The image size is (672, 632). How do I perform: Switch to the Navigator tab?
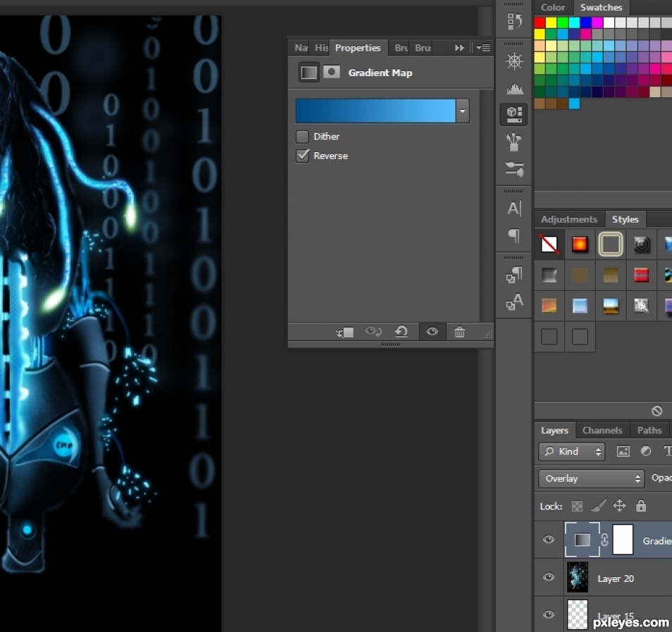(301, 48)
